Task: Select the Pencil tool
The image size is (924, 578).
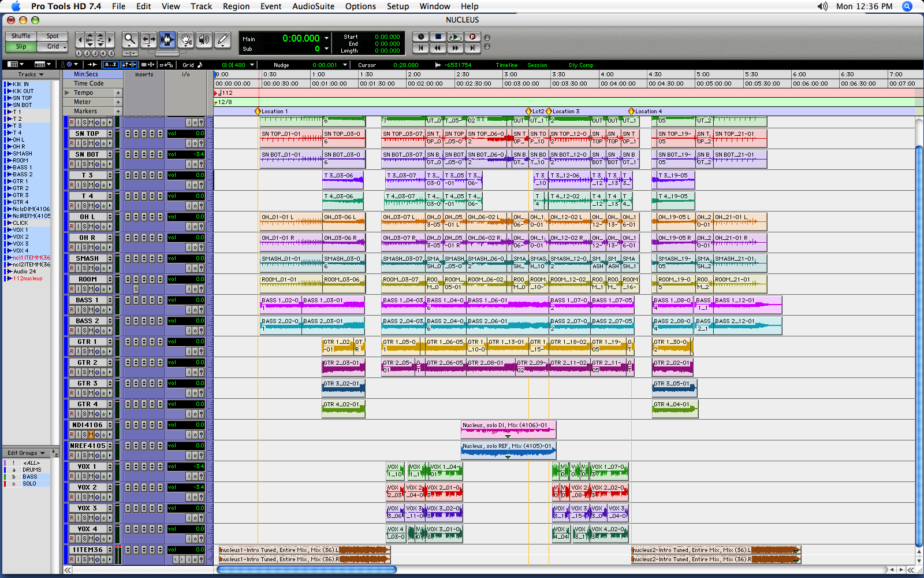Action: coord(222,40)
